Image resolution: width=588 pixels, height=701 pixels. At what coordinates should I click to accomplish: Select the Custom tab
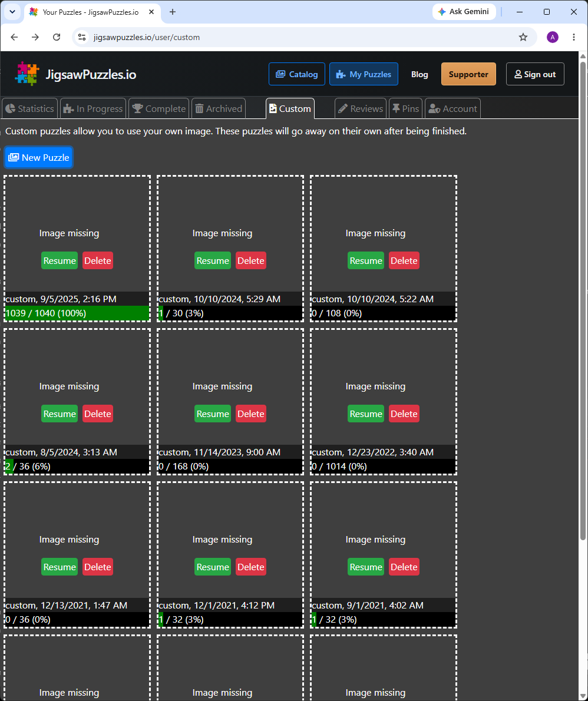290,108
